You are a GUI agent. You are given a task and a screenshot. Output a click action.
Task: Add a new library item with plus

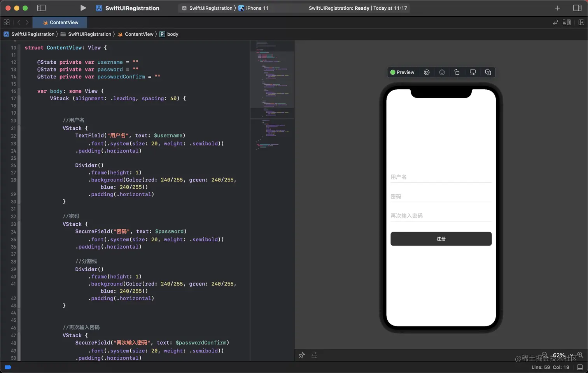(558, 8)
